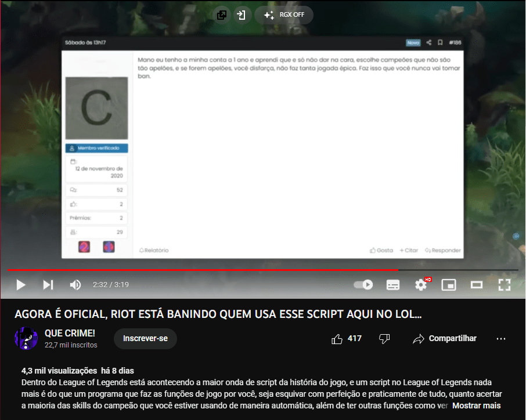Mute the video volume

click(x=75, y=285)
